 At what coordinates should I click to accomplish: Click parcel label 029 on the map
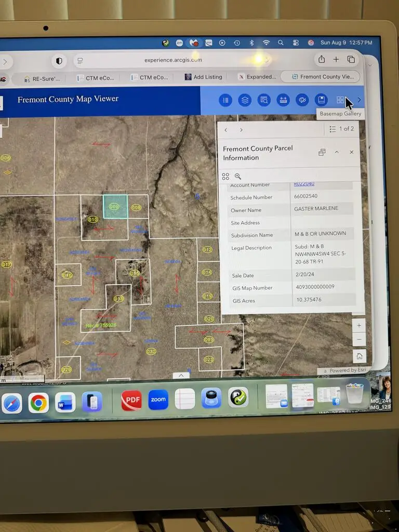tap(66, 369)
